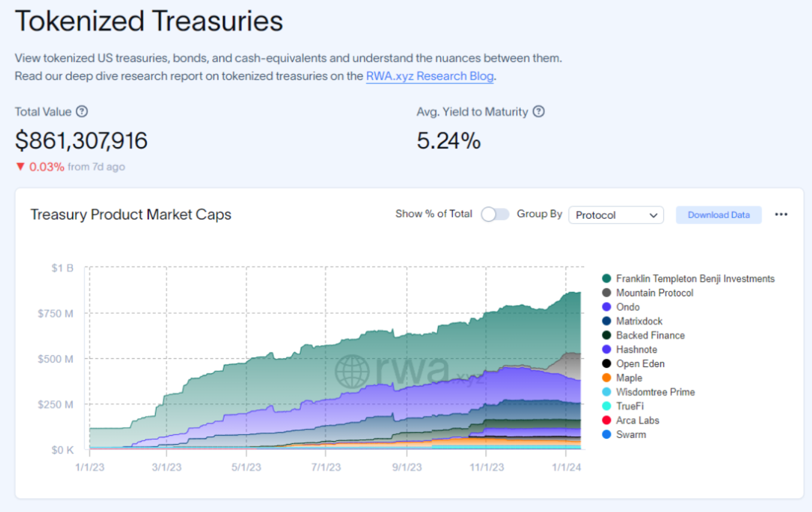Click the Total Value label text
The width and height of the screenshot is (812, 512).
click(x=43, y=112)
